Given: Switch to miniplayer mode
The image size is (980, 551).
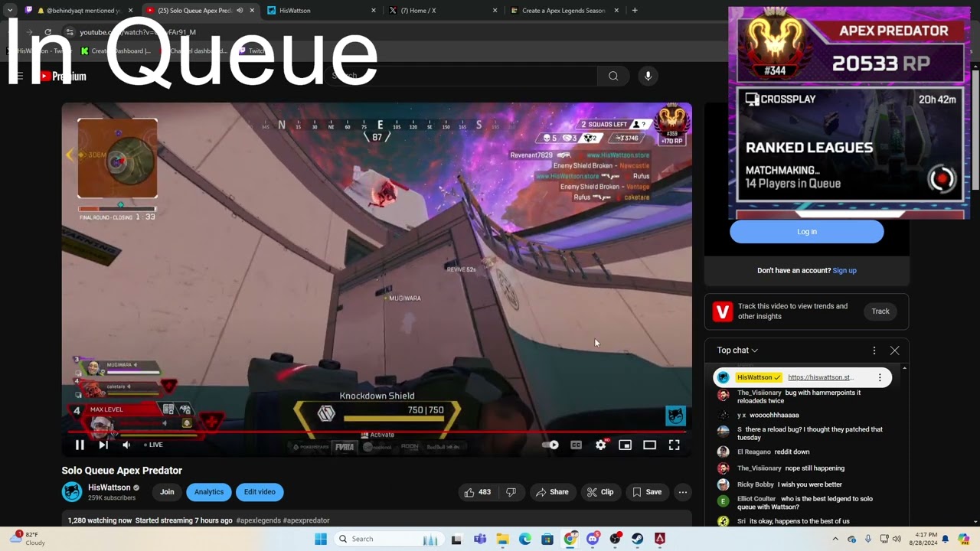Looking at the screenshot, I should [626, 445].
